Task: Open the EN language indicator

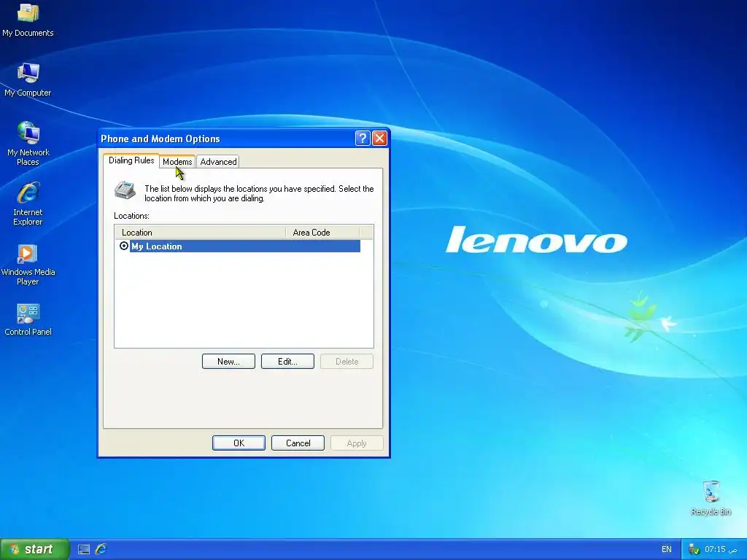Action: (667, 550)
